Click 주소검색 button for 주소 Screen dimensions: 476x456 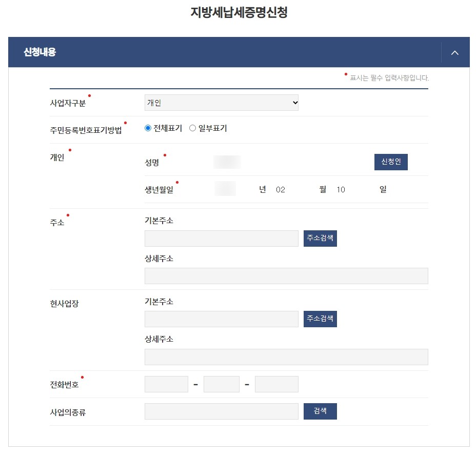[x=320, y=239]
